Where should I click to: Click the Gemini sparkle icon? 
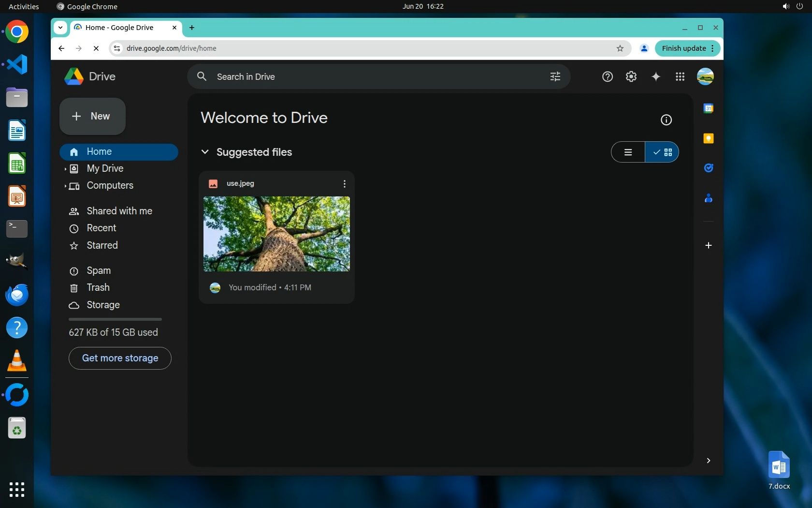(655, 76)
